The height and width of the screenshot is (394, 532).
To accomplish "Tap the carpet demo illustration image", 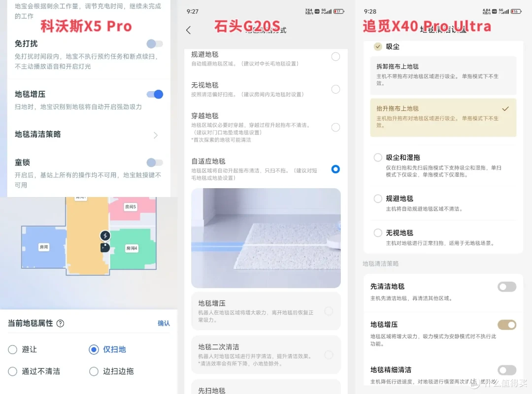I will click(x=266, y=238).
